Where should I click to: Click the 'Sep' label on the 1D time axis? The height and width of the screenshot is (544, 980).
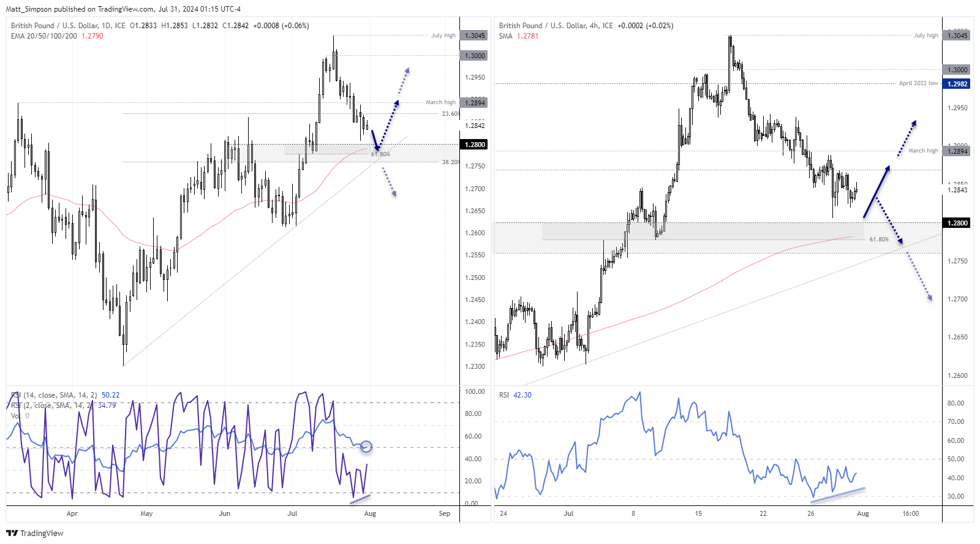[x=445, y=513]
